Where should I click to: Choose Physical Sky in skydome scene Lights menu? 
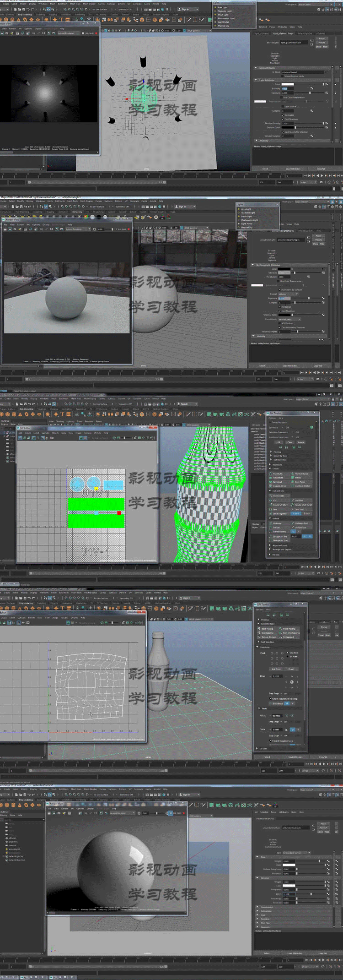[247, 228]
